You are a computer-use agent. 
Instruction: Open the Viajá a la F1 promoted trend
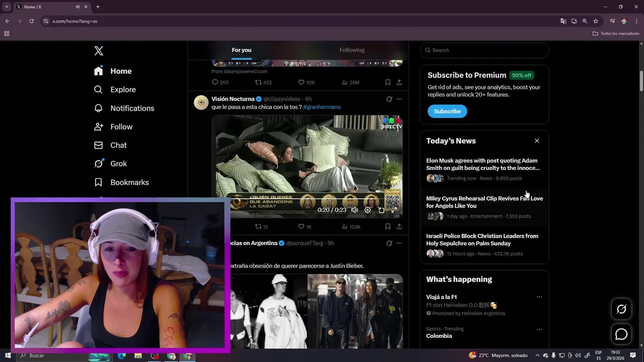(441, 297)
